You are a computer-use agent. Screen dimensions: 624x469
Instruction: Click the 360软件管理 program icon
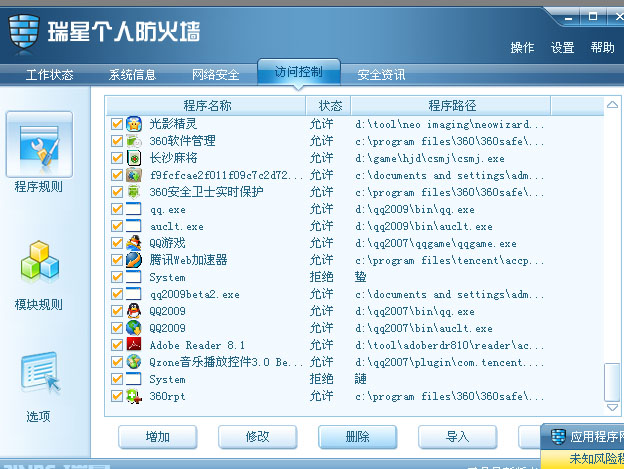[134, 141]
